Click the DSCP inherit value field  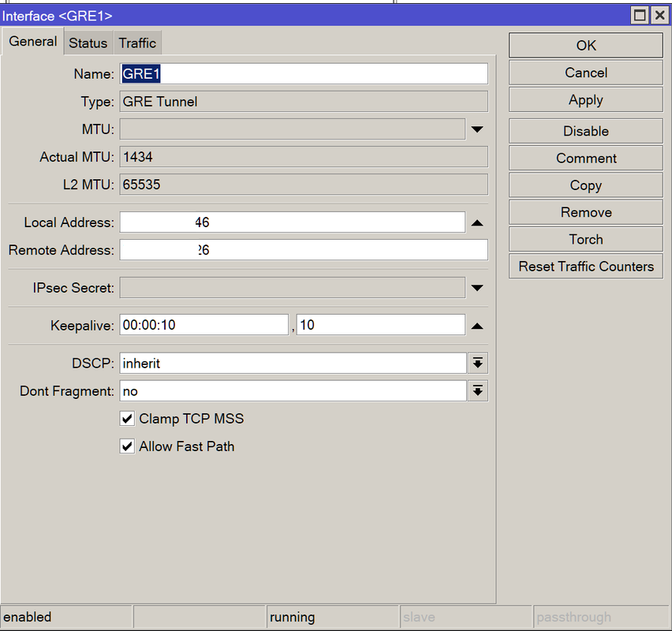coord(293,364)
